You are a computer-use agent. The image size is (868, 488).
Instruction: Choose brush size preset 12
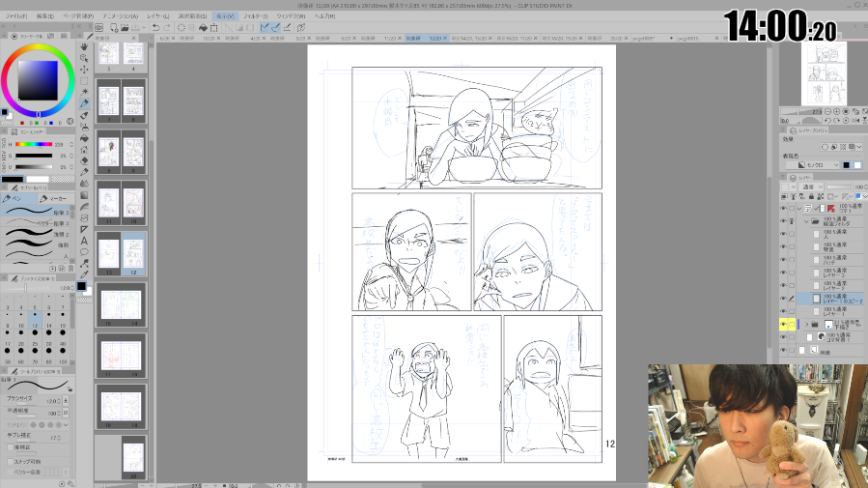(x=35, y=320)
